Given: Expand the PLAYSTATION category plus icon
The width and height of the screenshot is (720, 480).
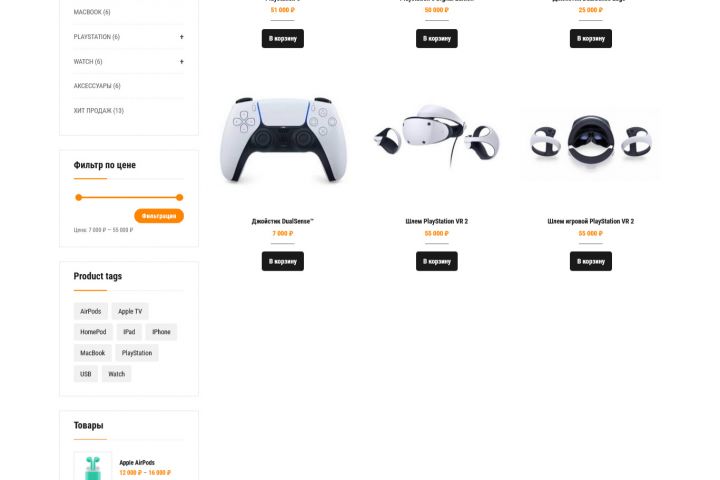Looking at the screenshot, I should tap(181, 37).
